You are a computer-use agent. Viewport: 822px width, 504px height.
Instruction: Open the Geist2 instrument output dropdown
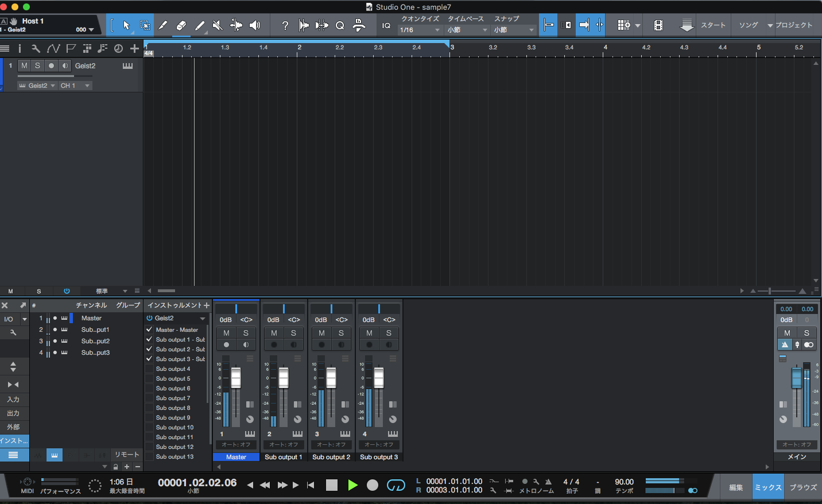coord(37,86)
